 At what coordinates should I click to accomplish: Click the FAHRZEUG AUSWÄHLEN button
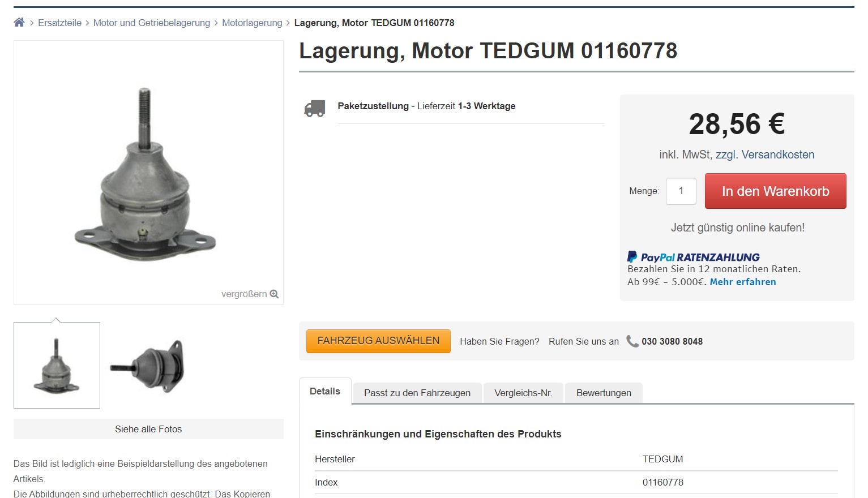tap(378, 341)
